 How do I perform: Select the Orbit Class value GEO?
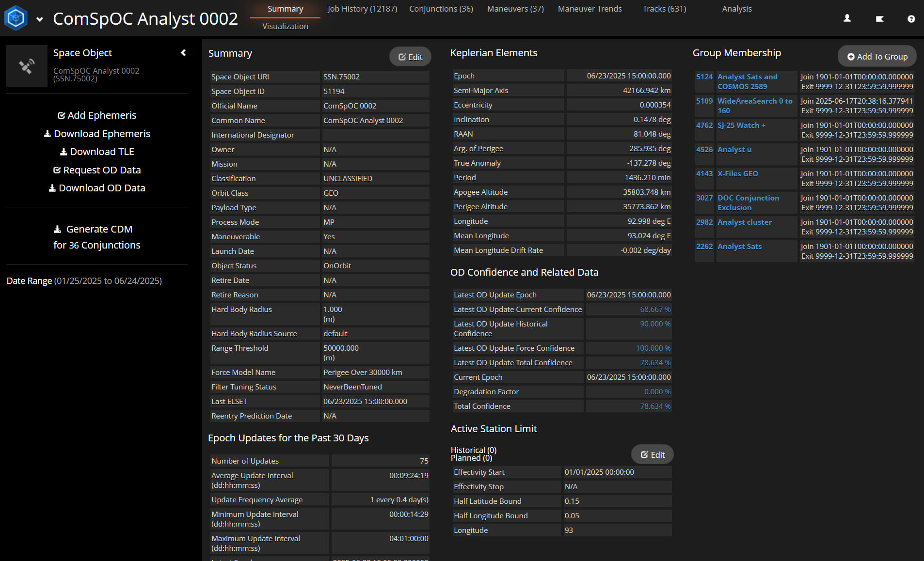click(x=331, y=193)
